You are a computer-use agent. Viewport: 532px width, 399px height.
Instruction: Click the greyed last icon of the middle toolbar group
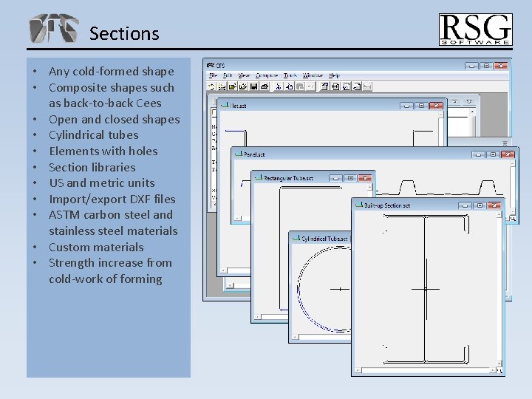pos(310,86)
